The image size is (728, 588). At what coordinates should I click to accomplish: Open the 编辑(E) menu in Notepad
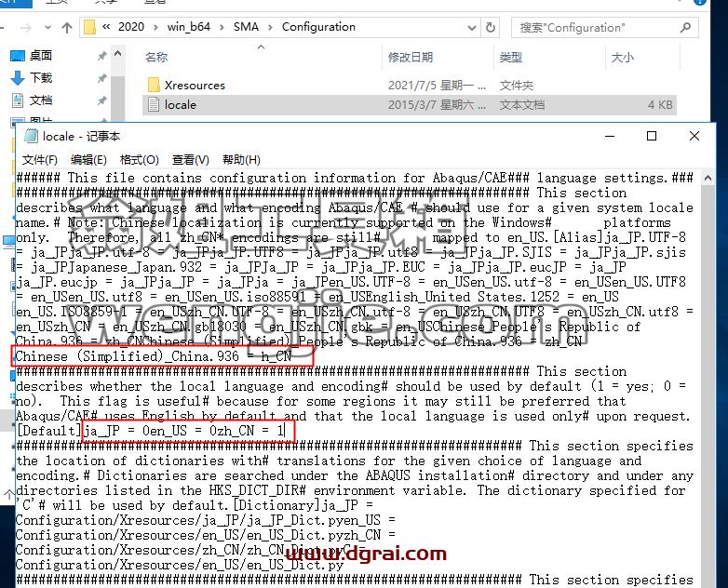pos(88,160)
